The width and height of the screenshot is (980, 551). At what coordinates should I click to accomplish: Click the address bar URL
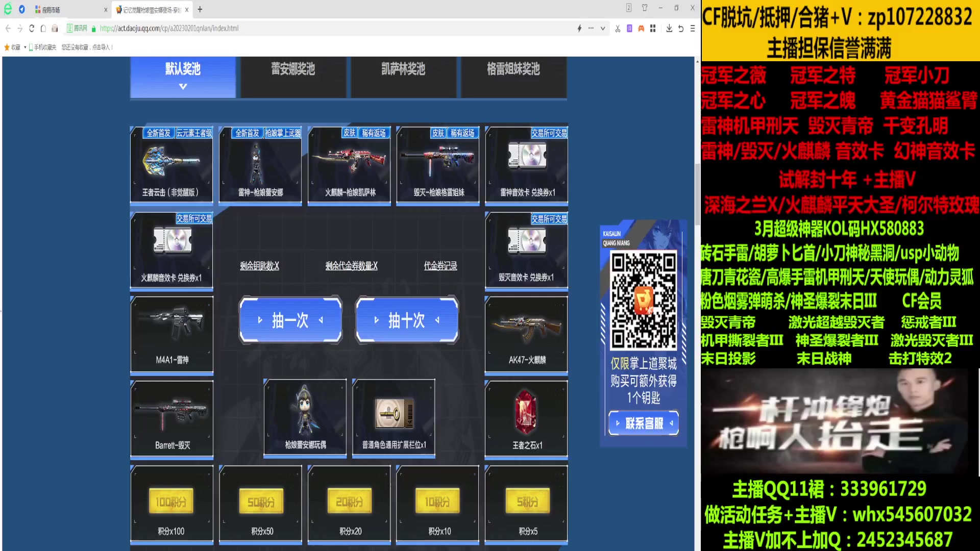click(x=169, y=29)
